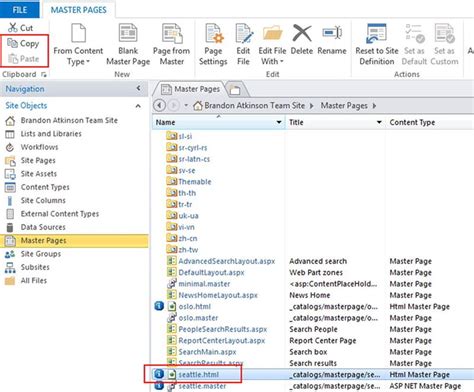The height and width of the screenshot is (392, 474).
Task: Select External Content Types
Action: pyautogui.click(x=60, y=214)
